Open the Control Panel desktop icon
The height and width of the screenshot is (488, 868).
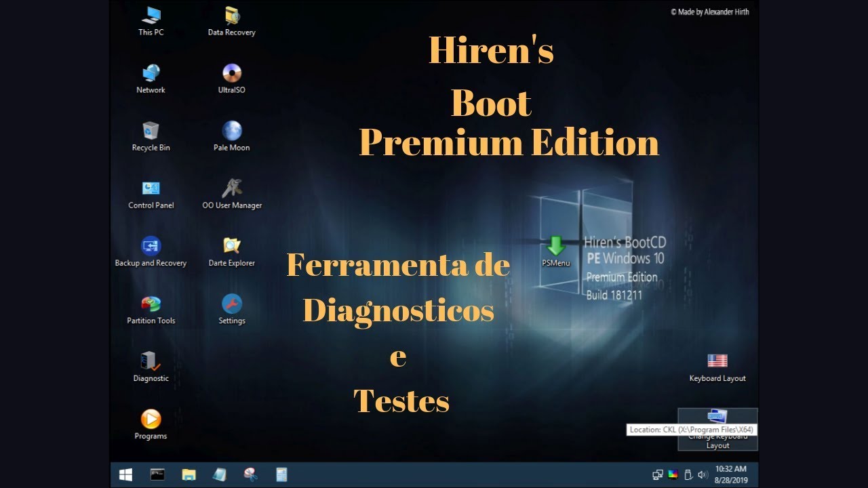(x=151, y=194)
